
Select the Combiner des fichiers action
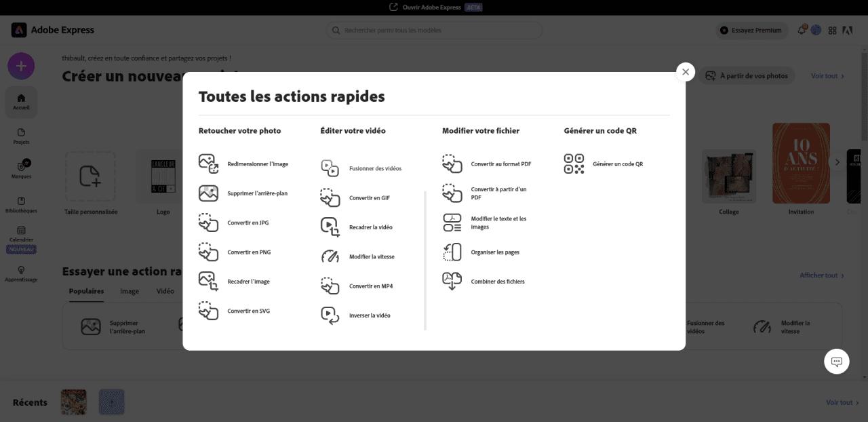(x=498, y=281)
